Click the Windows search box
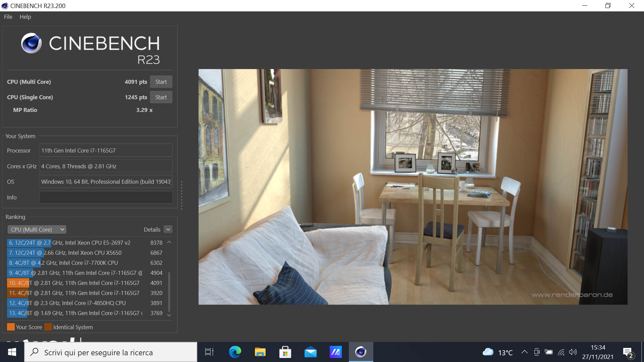Image resolution: width=644 pixels, height=362 pixels. pos(111,352)
